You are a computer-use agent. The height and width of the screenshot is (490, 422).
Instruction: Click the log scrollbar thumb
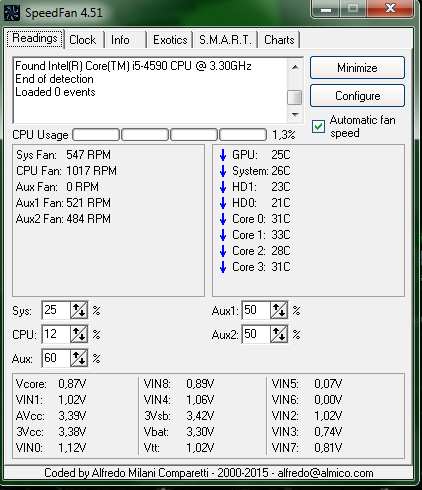click(295, 97)
